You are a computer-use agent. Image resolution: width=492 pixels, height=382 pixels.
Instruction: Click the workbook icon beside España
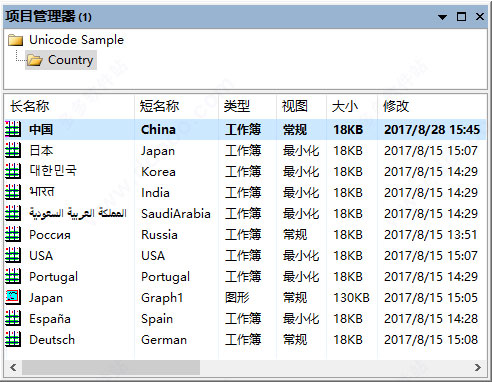click(13, 318)
